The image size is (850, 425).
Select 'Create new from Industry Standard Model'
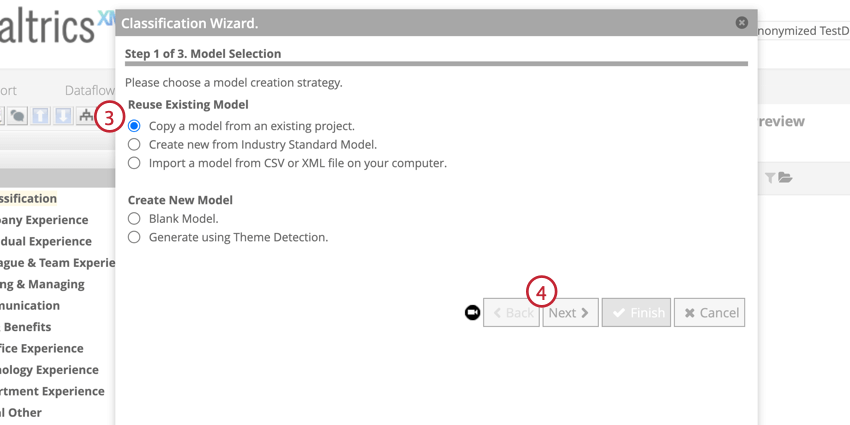[134, 145]
